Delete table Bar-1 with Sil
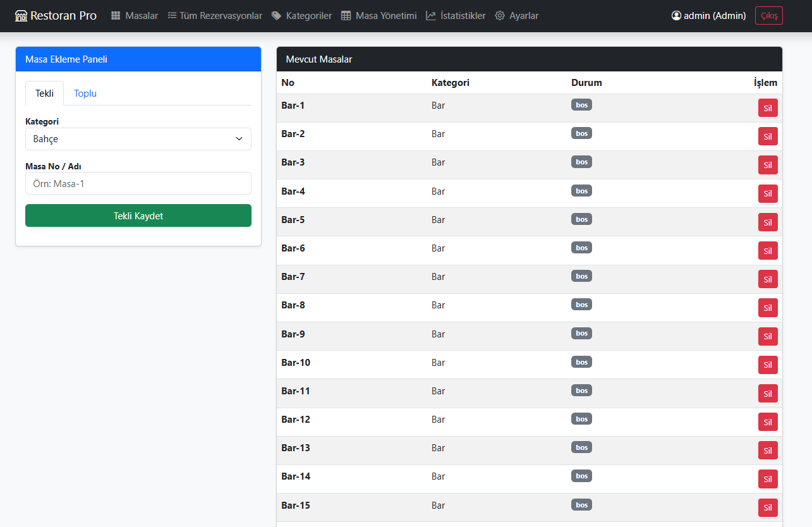This screenshot has height=527, width=812. pos(768,108)
